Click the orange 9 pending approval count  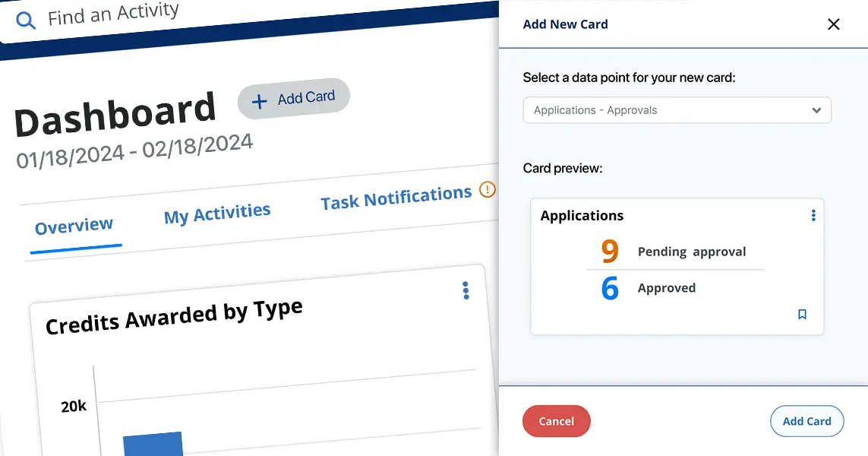click(x=610, y=252)
